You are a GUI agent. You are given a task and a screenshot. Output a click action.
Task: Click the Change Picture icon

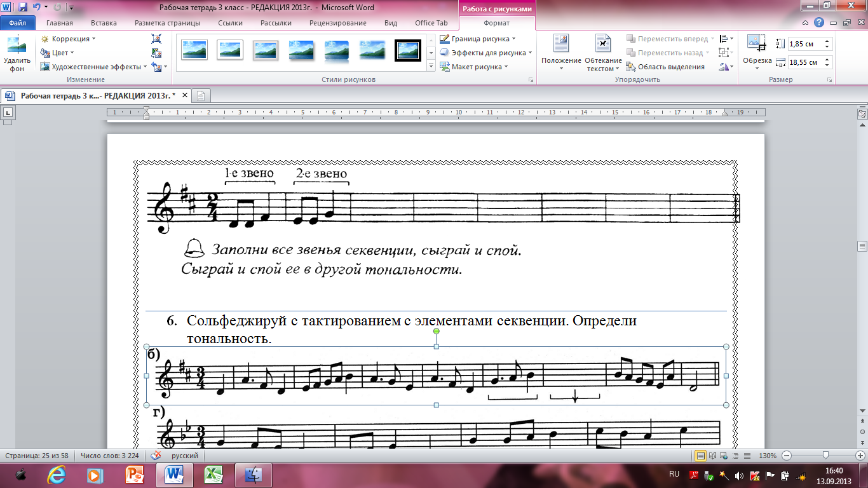click(156, 53)
